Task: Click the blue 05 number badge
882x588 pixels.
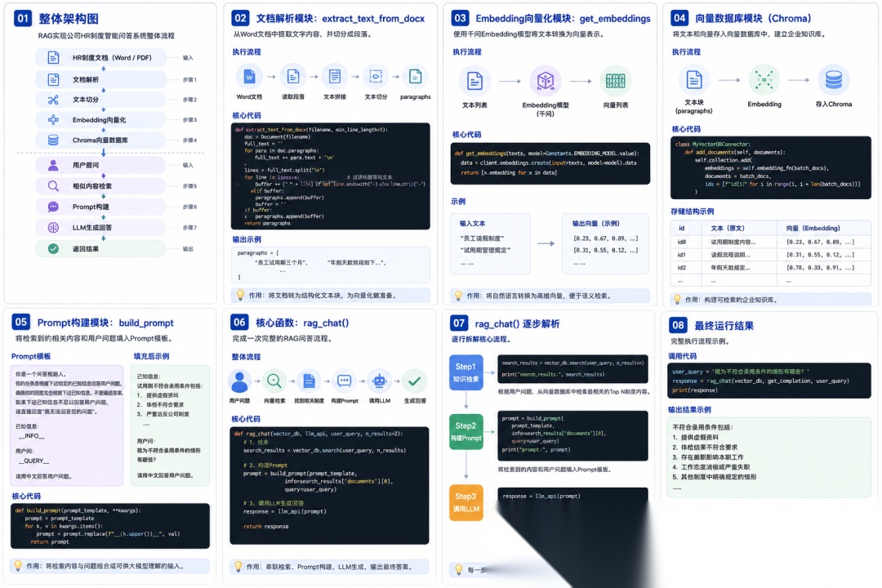Action: 20,322
